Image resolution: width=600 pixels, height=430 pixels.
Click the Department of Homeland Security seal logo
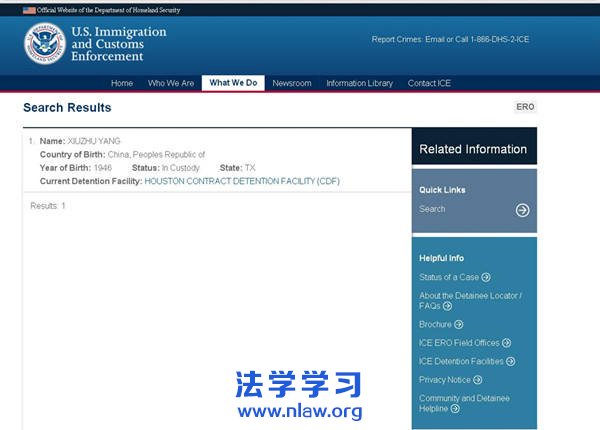[45, 43]
